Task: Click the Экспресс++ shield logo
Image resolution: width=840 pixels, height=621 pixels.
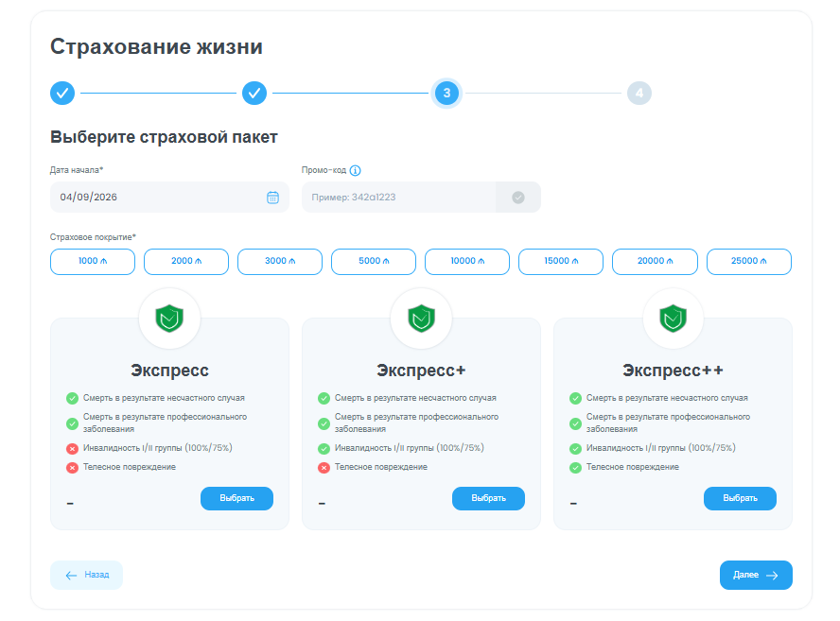Action: [673, 319]
